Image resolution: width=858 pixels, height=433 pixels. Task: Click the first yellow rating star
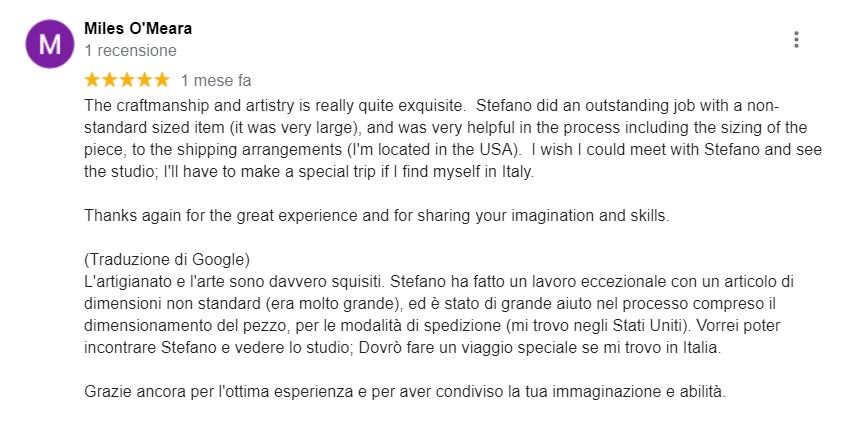coord(92,80)
